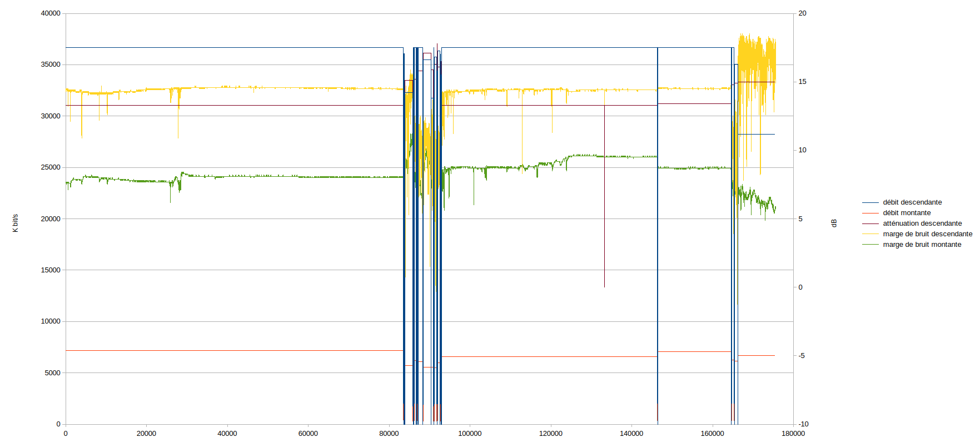This screenshot has width=980, height=447.
Task: Select the "débit montante" legend entry
Action: (x=906, y=213)
